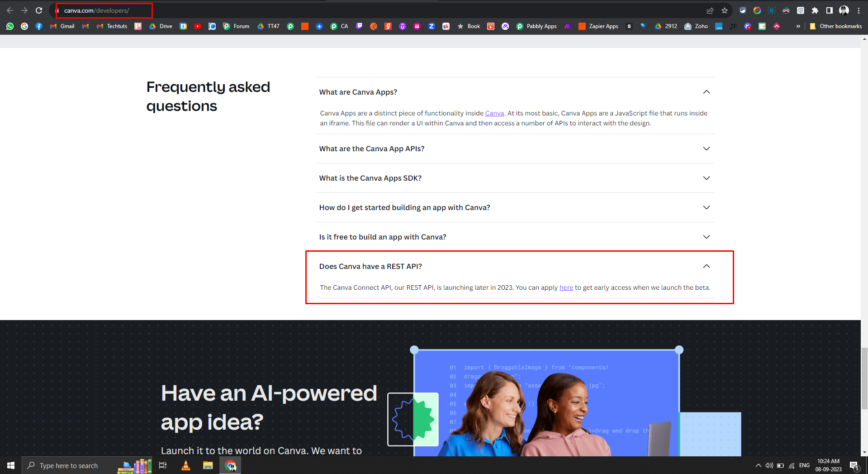Click the 'Canva' link in the first answer
Screen dimensions: 868x474
(x=494, y=113)
